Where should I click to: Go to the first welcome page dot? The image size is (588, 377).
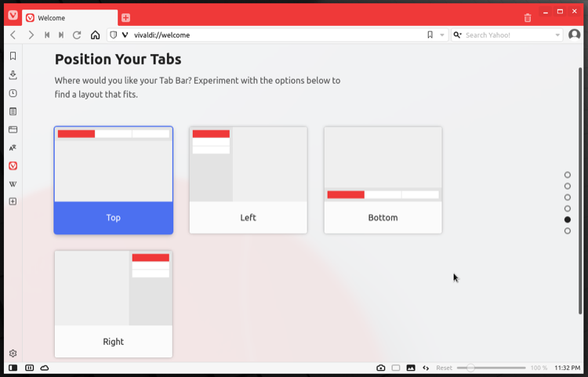pyautogui.click(x=568, y=175)
